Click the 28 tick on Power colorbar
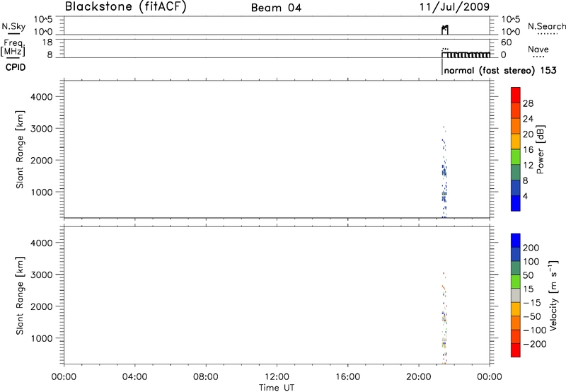566x392 pixels. coord(528,103)
